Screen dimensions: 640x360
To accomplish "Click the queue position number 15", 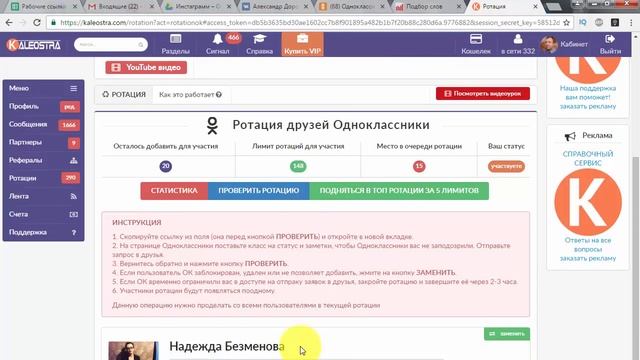I will (419, 166).
